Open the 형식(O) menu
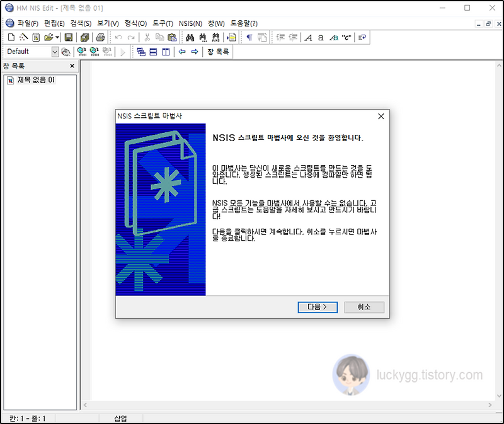The image size is (504, 424). coord(135,23)
